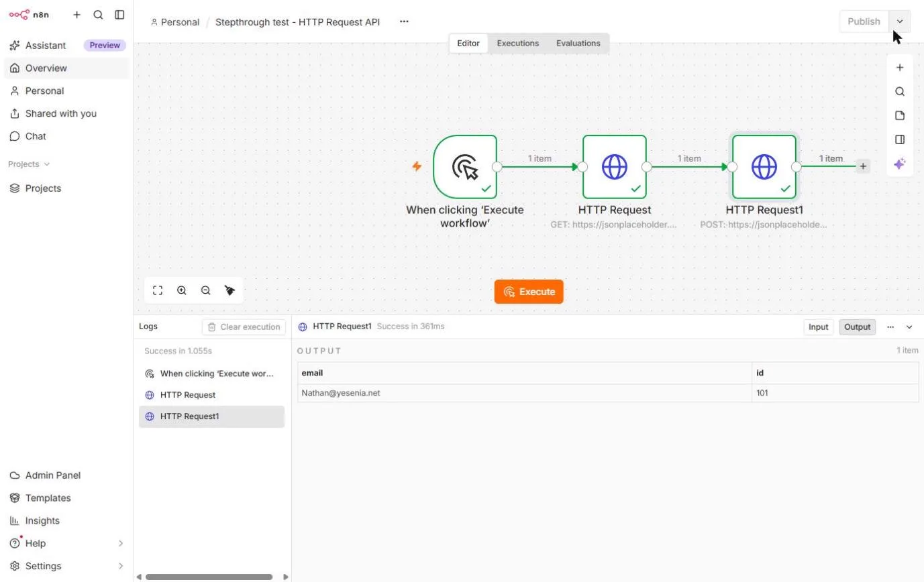Select the manual trigger node
The height and width of the screenshot is (582, 924).
pos(465,167)
